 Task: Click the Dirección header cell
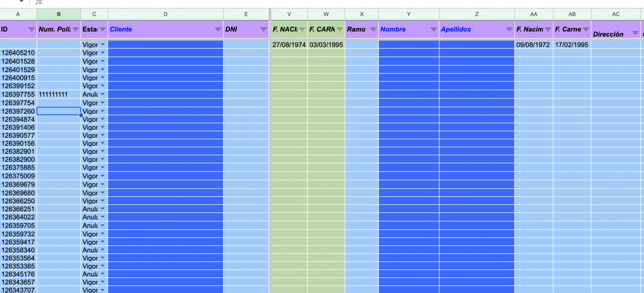616,30
